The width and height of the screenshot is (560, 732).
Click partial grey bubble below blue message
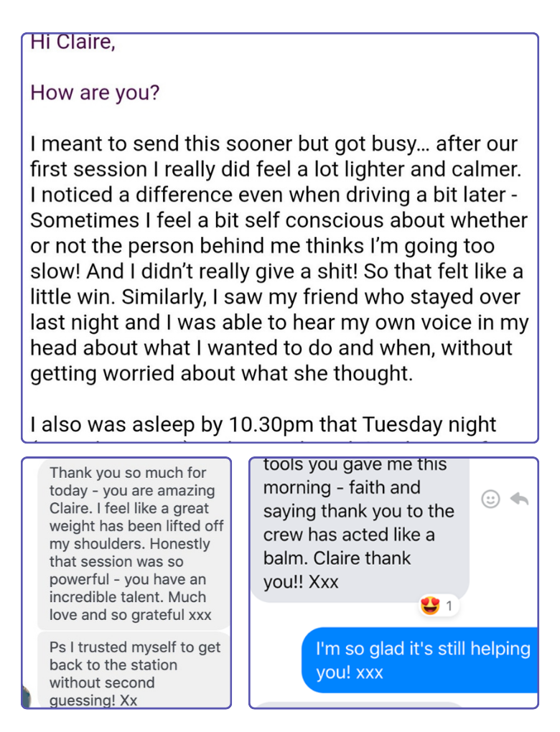point(360,705)
